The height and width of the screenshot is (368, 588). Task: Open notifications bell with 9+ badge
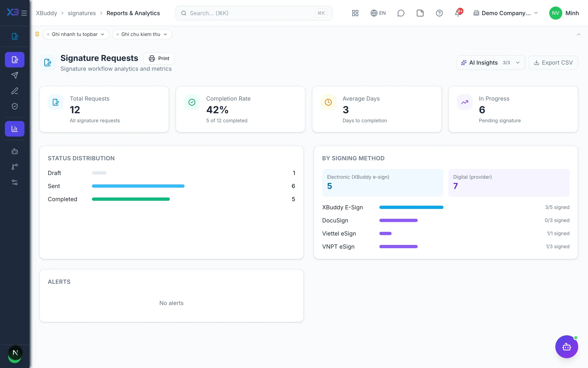(459, 13)
